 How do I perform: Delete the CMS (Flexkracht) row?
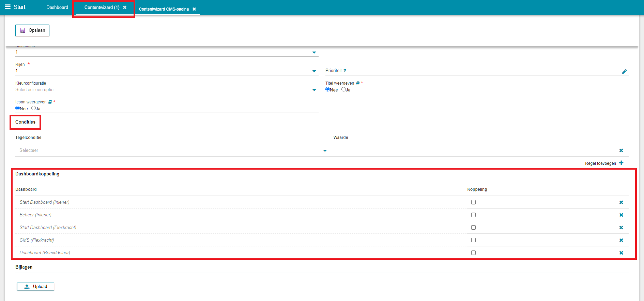point(621,240)
